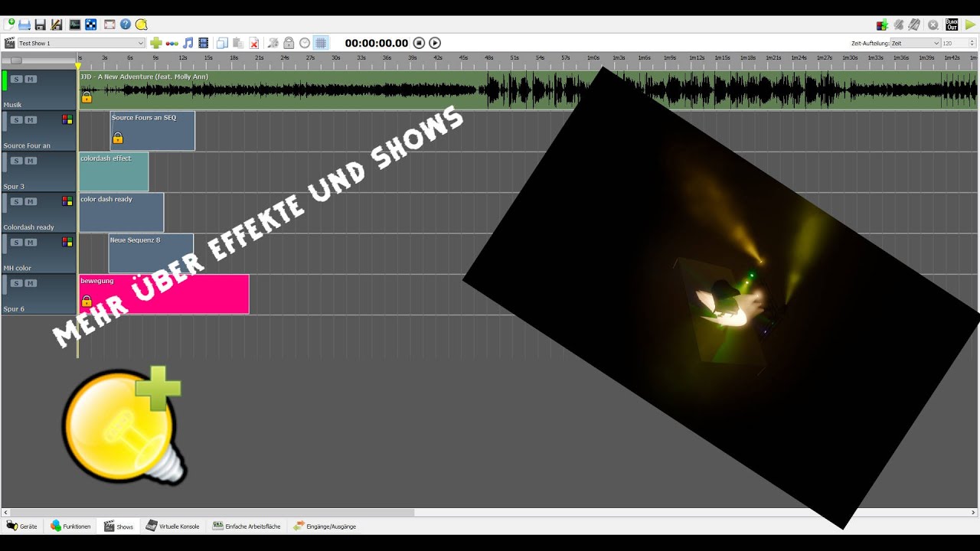Change item color with the palette icon
Viewport: 980px width, 551px height.
273,43
